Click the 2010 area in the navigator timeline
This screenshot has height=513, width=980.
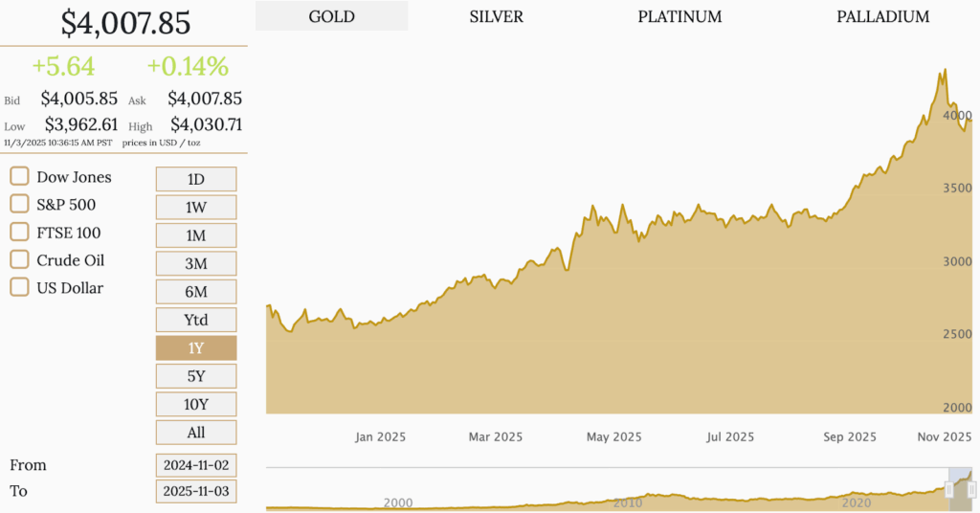point(628,502)
